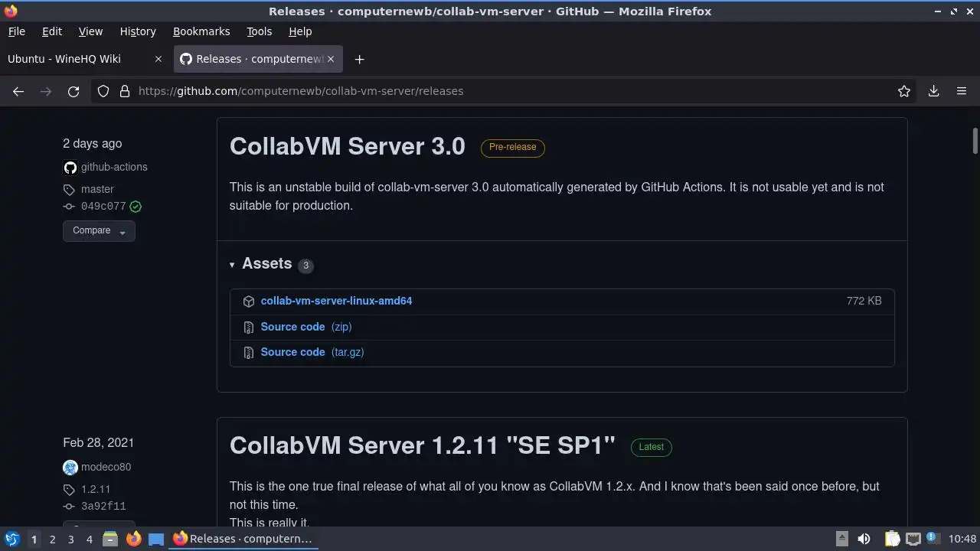
Task: Open the History menu
Action: pos(138,31)
